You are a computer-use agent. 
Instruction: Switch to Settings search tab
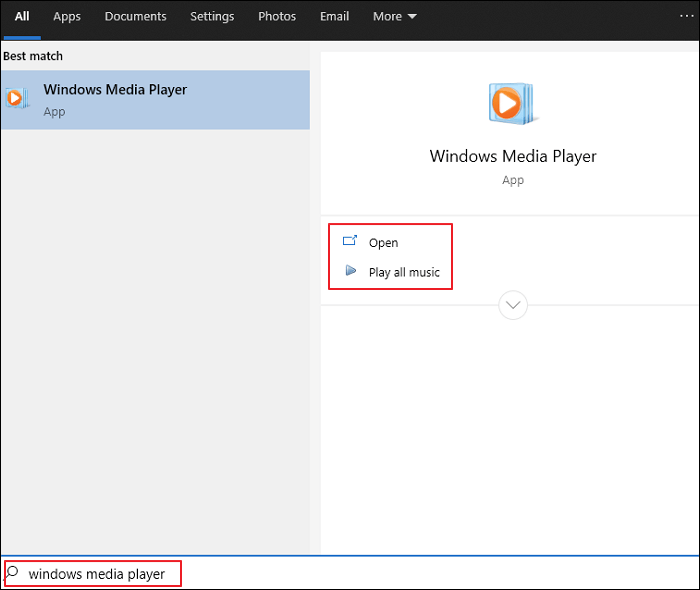point(212,17)
